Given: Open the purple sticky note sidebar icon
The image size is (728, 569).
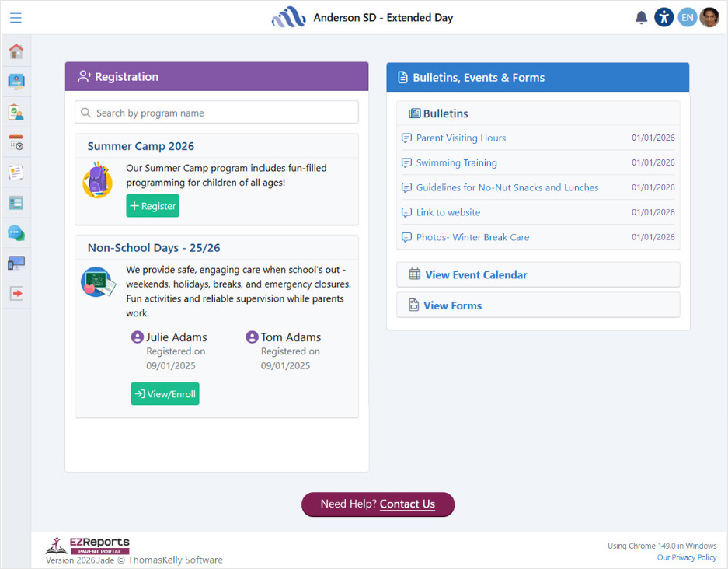Looking at the screenshot, I should 16,173.
